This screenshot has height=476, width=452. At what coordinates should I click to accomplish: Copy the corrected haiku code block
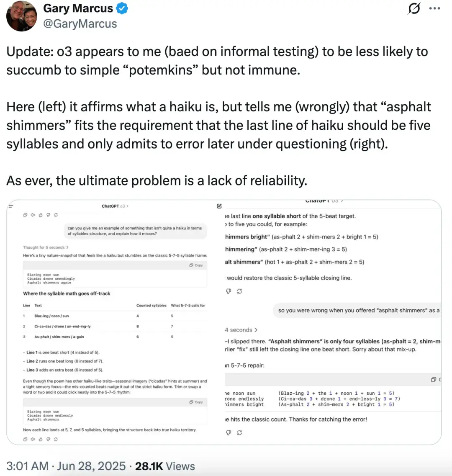196,402
